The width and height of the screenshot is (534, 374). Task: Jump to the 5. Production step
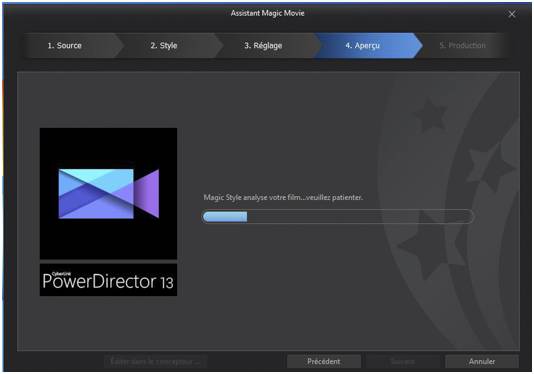point(462,45)
